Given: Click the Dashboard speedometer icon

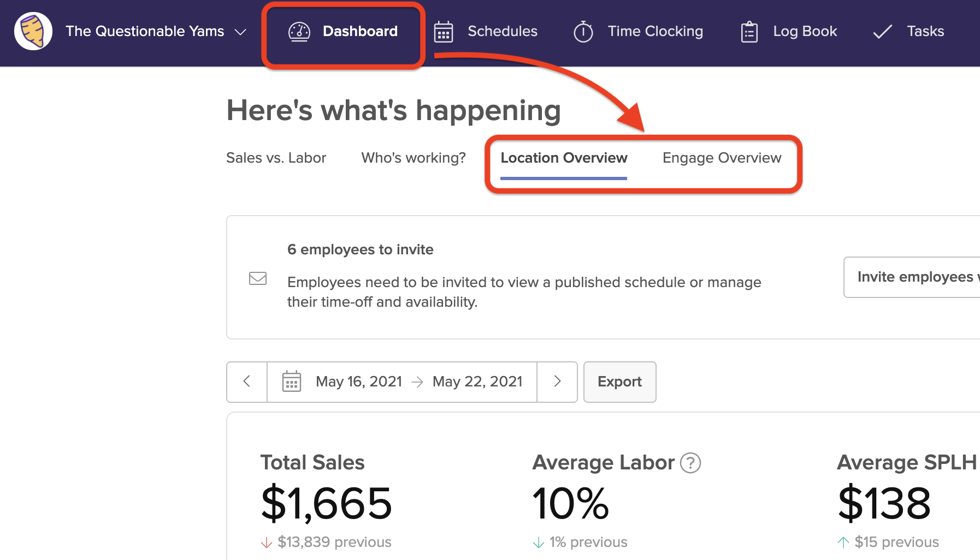Looking at the screenshot, I should [x=299, y=32].
